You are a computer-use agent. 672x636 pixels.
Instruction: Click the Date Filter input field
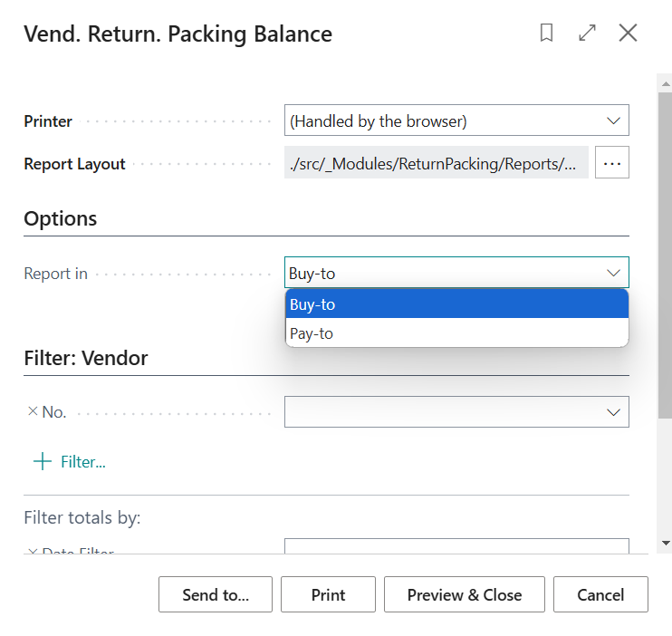[x=456, y=546]
